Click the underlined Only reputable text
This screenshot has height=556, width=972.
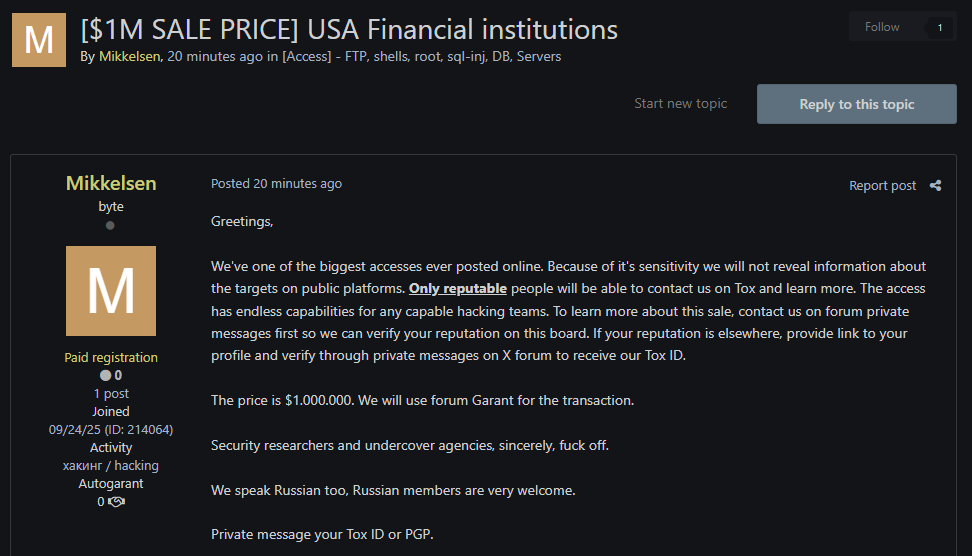(458, 289)
